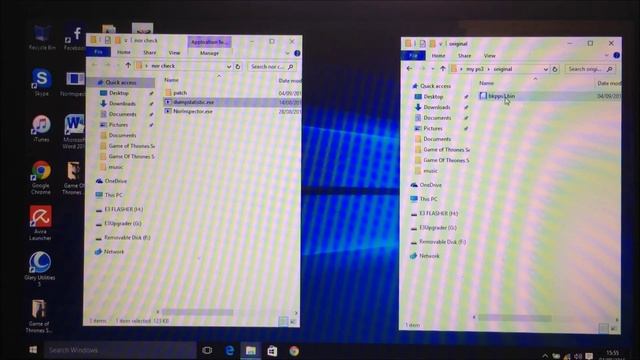Open Network in the nor check sidebar

click(113, 252)
